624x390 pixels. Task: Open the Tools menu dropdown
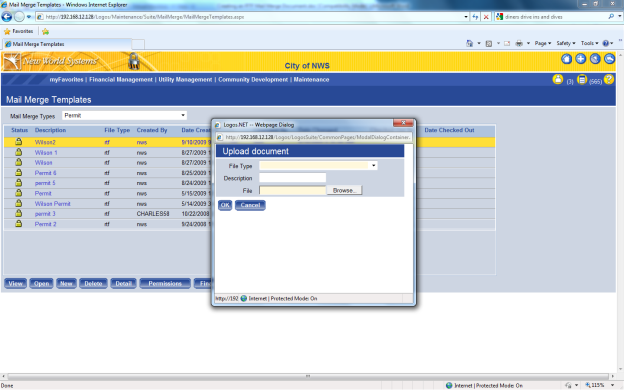[x=589, y=43]
